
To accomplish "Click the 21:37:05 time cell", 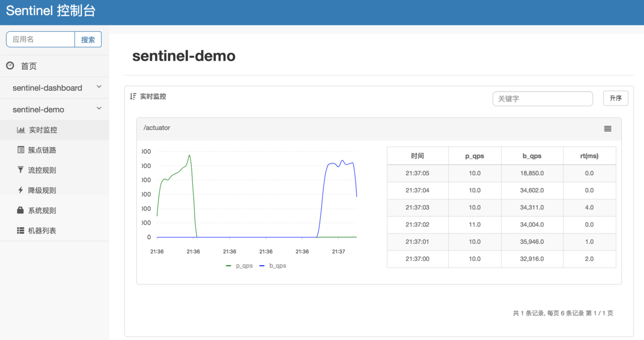I will (x=418, y=173).
